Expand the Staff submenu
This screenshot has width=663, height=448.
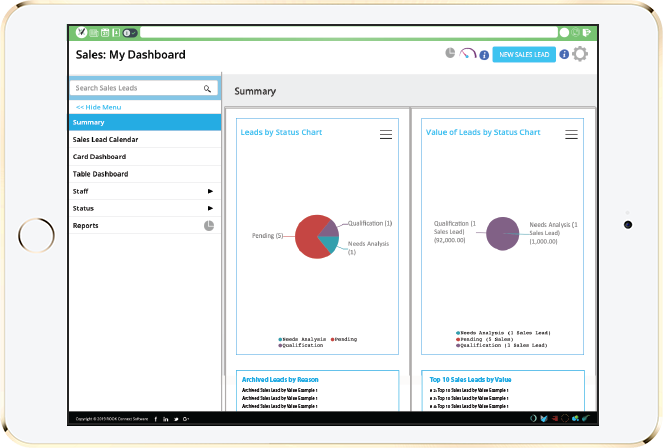point(210,190)
